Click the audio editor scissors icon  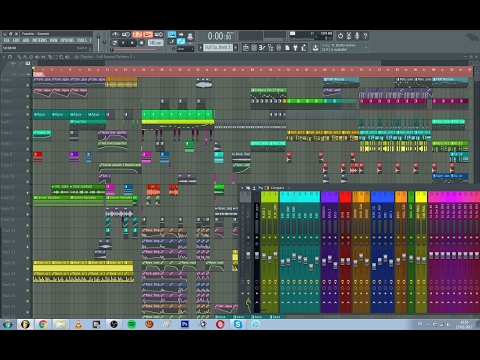click(x=349, y=36)
